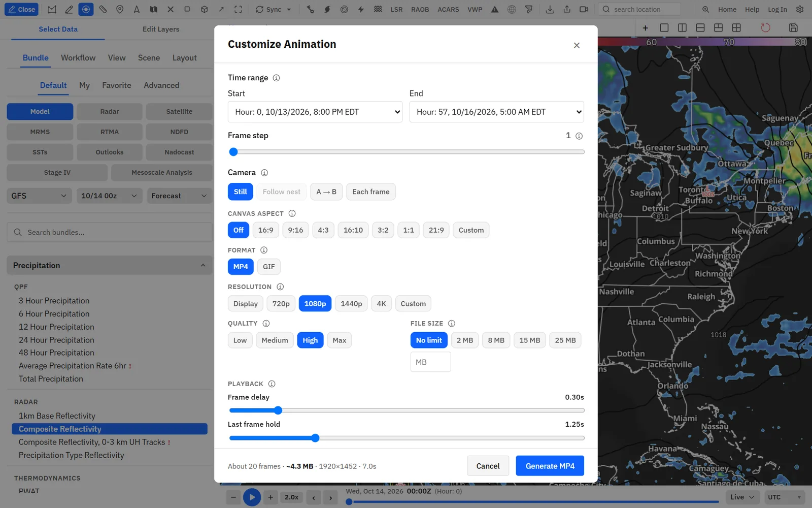Screen dimensions: 812x508
Task: Click the custom MB file size field
Action: coord(430,362)
